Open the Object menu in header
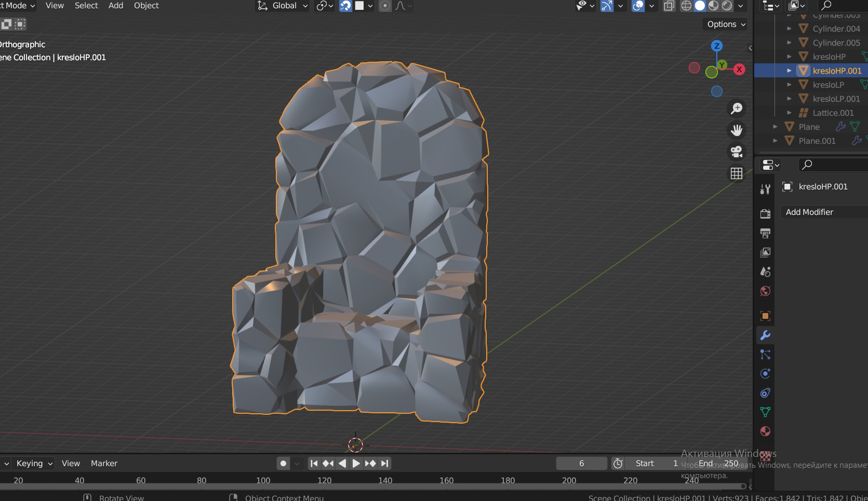Image resolution: width=868 pixels, height=501 pixels. [146, 6]
